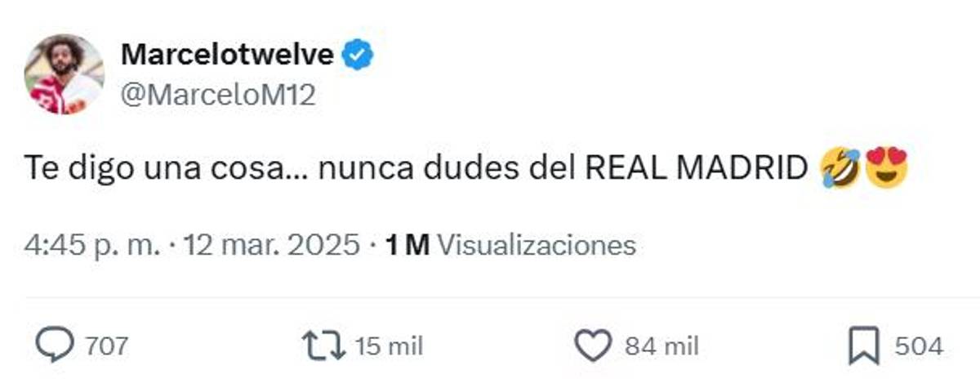Like the tweet with the heart icon
Image resolution: width=980 pixels, height=379 pixels.
click(594, 346)
